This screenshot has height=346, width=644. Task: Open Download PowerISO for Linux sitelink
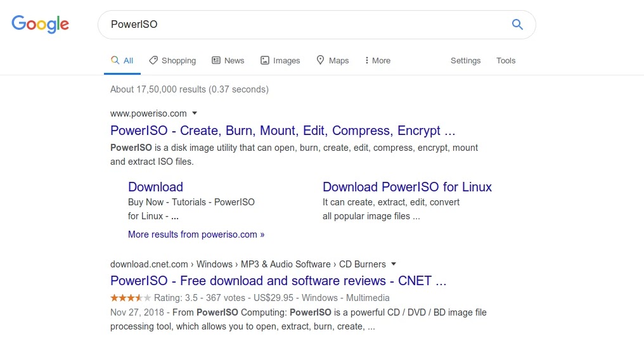407,187
